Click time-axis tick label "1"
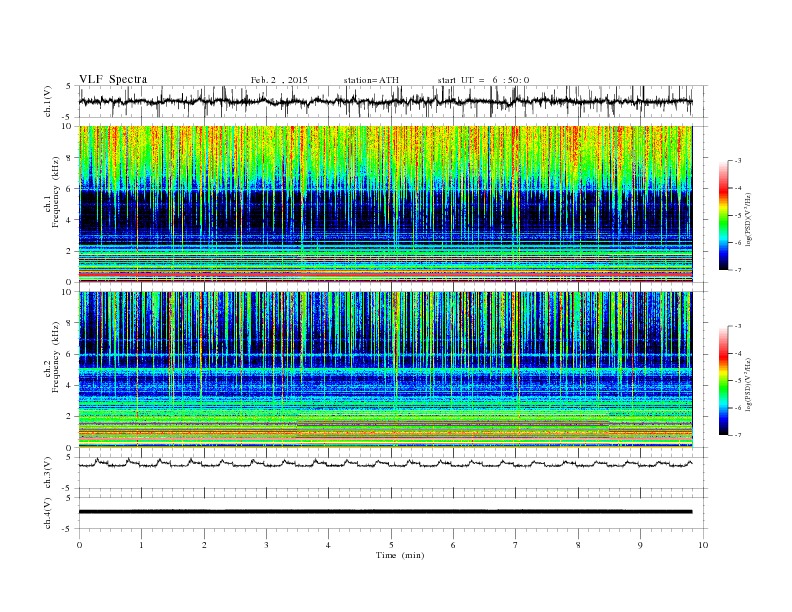This screenshot has height=612, width=792. (x=141, y=545)
